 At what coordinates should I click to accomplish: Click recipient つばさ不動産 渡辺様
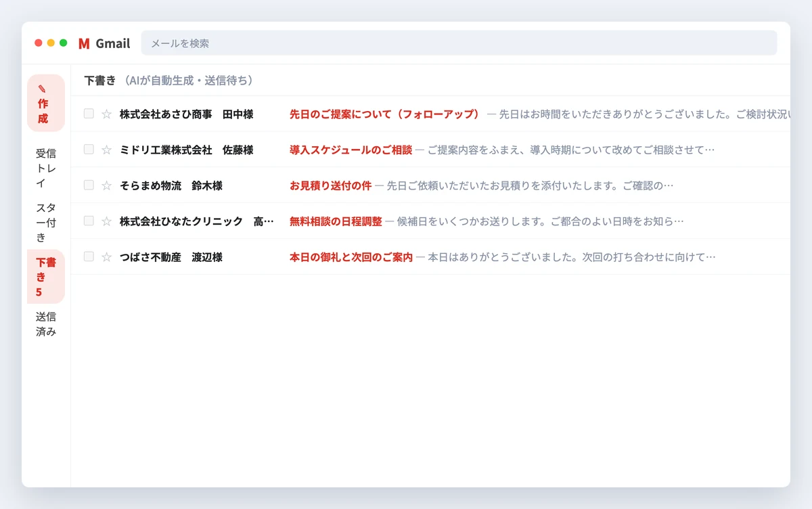coord(171,257)
